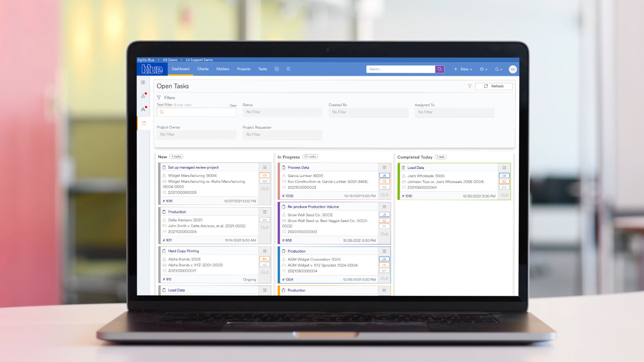The image size is (644, 362).
Task: Open the Matters tab
Action: pos(223,69)
